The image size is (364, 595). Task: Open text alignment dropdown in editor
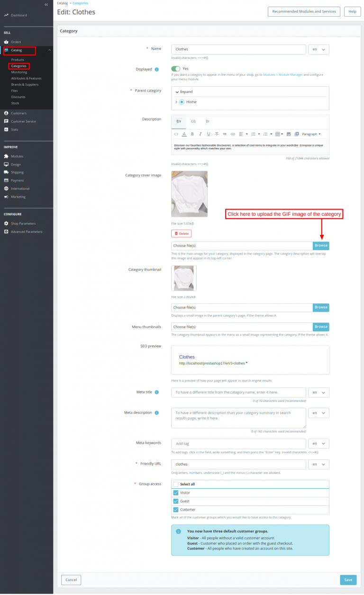[243, 134]
